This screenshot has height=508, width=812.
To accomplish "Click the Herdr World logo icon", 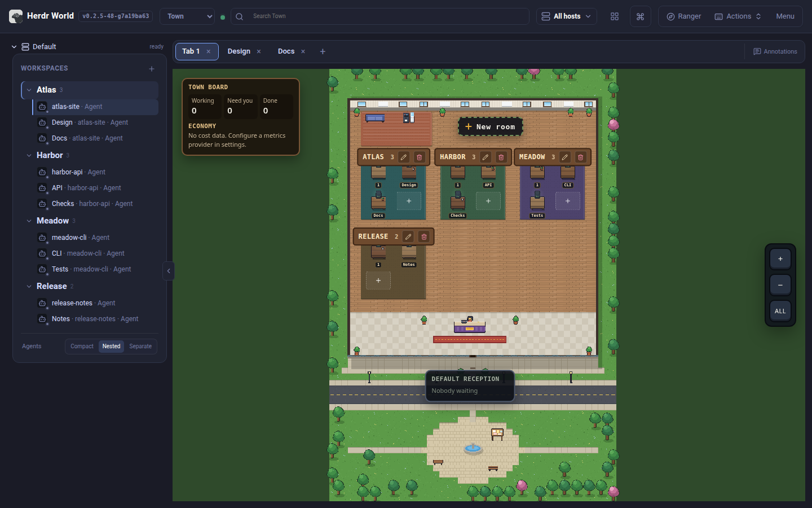I will 16,16.
